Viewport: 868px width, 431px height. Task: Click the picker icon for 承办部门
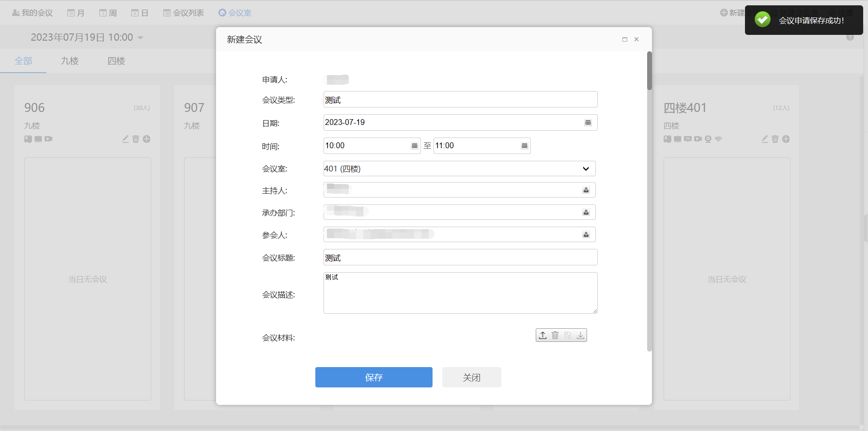pos(586,213)
